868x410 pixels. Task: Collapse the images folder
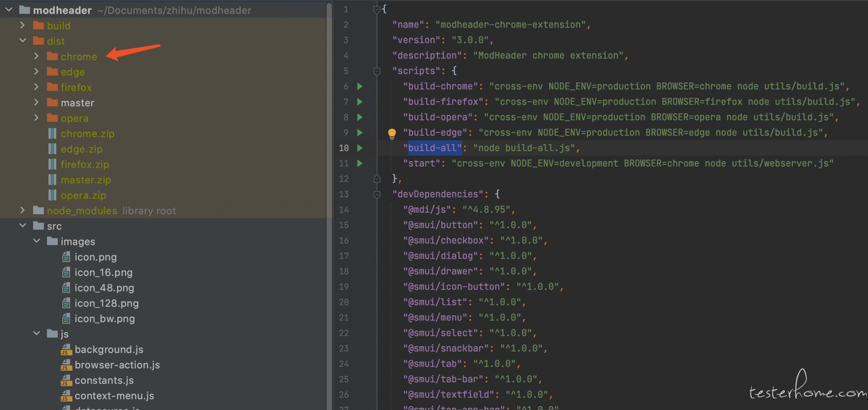tap(37, 241)
